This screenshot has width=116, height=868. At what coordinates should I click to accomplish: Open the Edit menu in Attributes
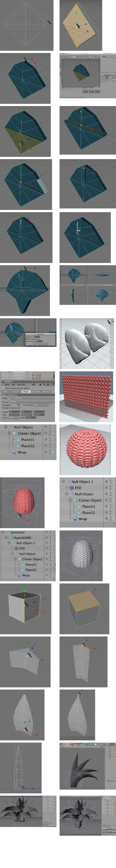[13, 384]
